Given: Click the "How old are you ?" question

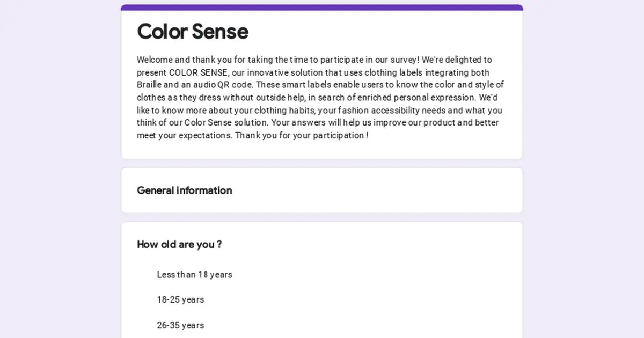Looking at the screenshot, I should [179, 245].
